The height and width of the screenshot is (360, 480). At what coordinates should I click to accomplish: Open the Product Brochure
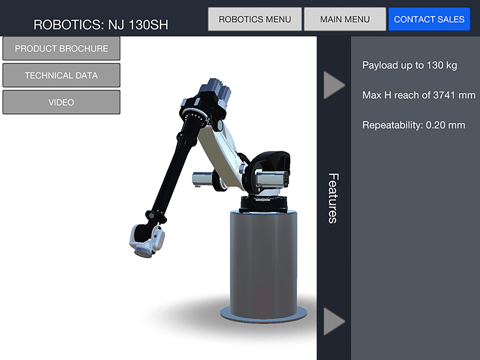[61, 49]
